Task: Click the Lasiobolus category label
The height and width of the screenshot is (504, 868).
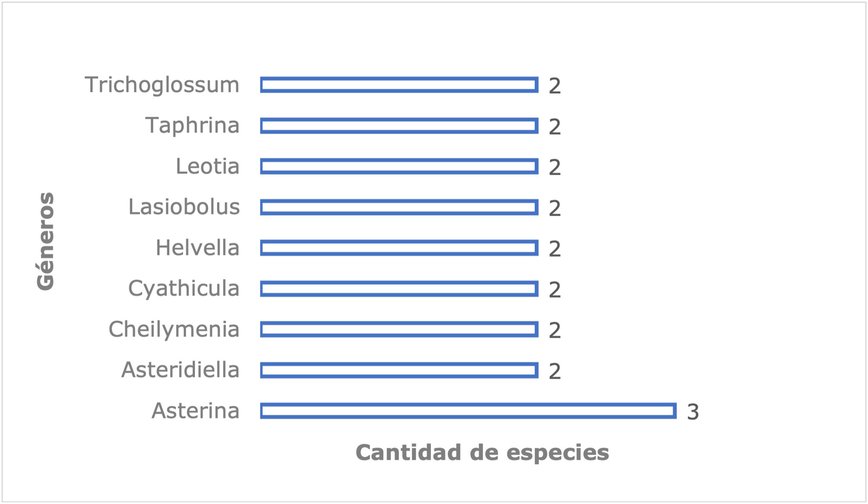Action: tap(184, 207)
